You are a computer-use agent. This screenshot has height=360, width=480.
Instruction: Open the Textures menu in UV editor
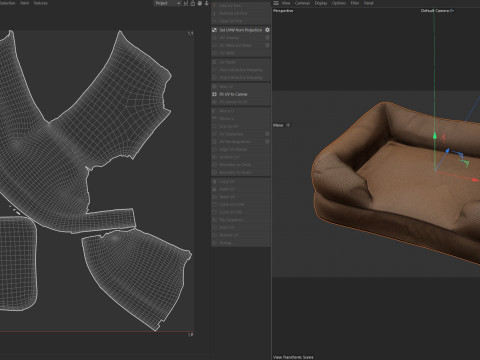tap(41, 3)
